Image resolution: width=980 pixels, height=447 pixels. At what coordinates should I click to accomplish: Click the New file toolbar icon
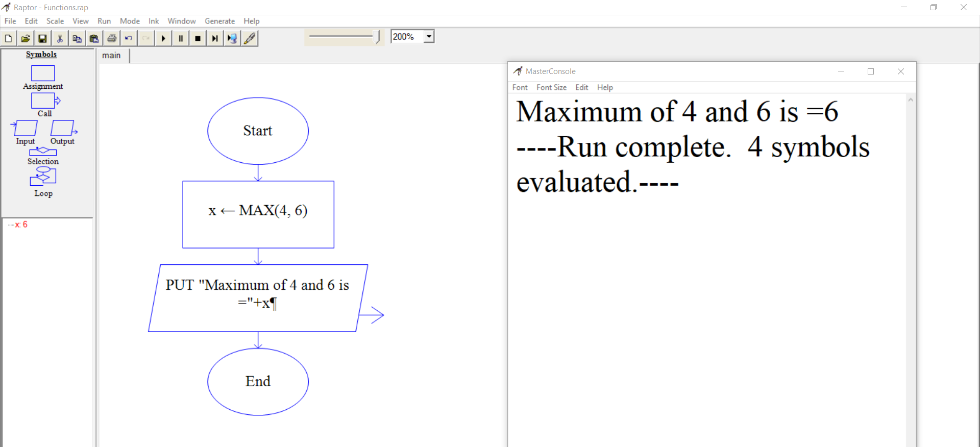click(9, 38)
